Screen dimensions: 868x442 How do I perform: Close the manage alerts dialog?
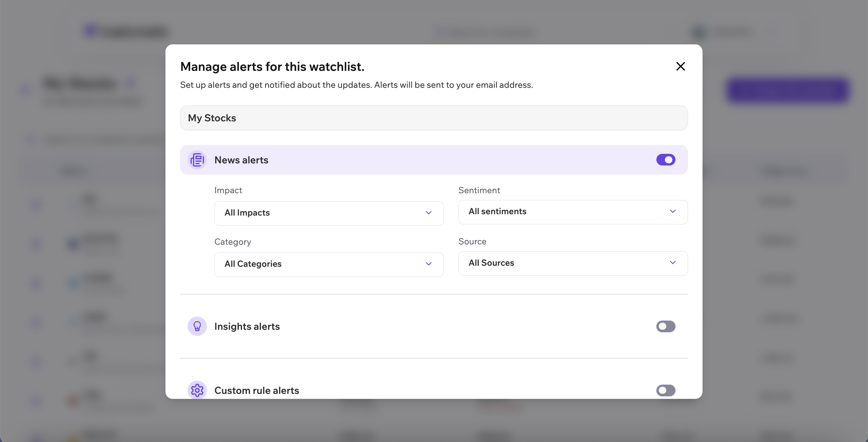(680, 66)
